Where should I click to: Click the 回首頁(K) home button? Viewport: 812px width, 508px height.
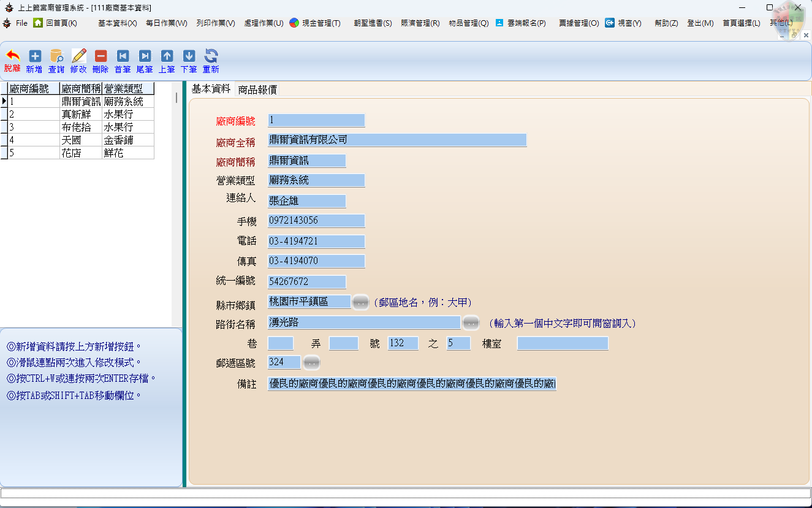coord(55,23)
